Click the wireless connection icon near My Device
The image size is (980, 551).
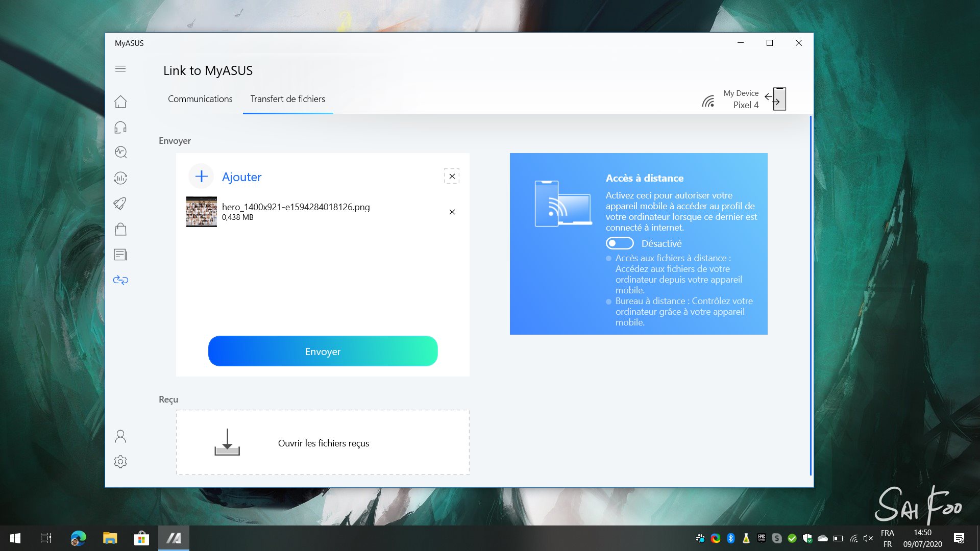pyautogui.click(x=708, y=102)
